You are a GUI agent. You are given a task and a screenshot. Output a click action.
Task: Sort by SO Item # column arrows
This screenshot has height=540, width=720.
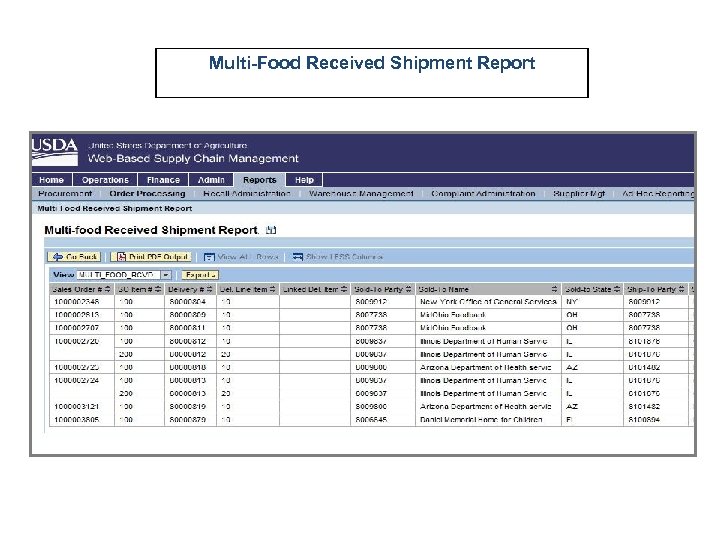pos(158,289)
